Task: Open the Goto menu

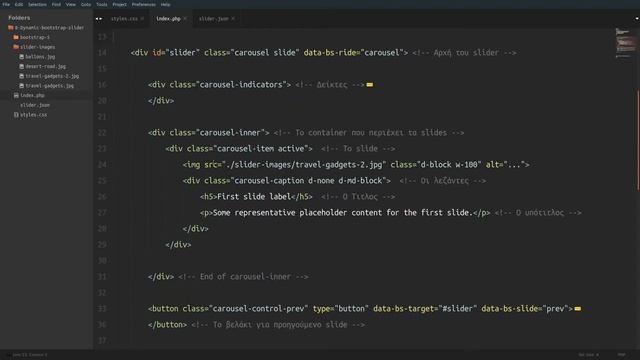Action: 86,4
